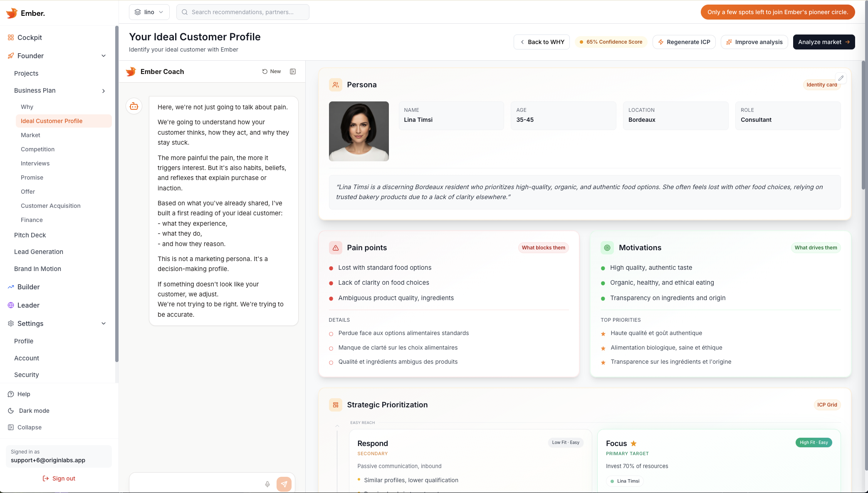The width and height of the screenshot is (868, 493).
Task: Open the lino workspace dropdown
Action: pyautogui.click(x=149, y=12)
